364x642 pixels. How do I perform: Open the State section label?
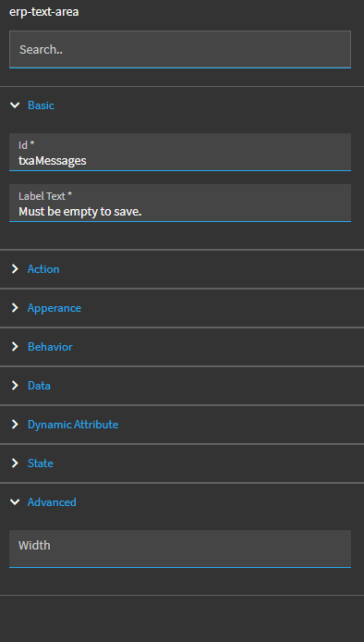(x=40, y=463)
